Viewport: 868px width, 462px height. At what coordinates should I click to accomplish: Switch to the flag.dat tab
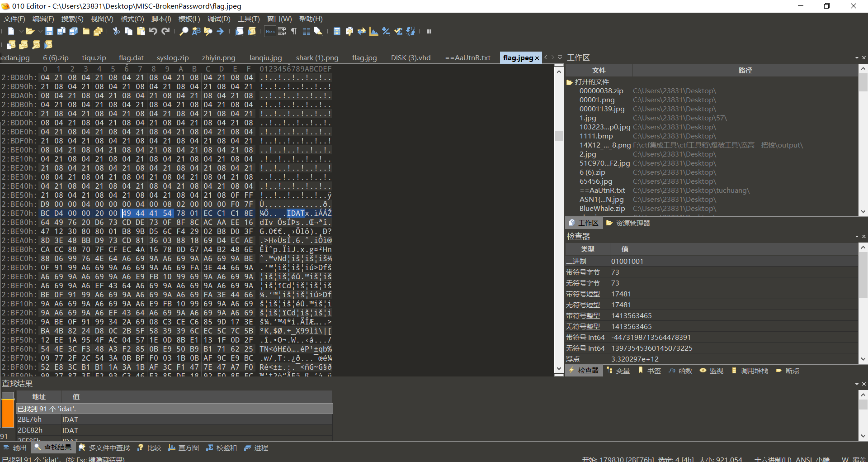point(131,57)
